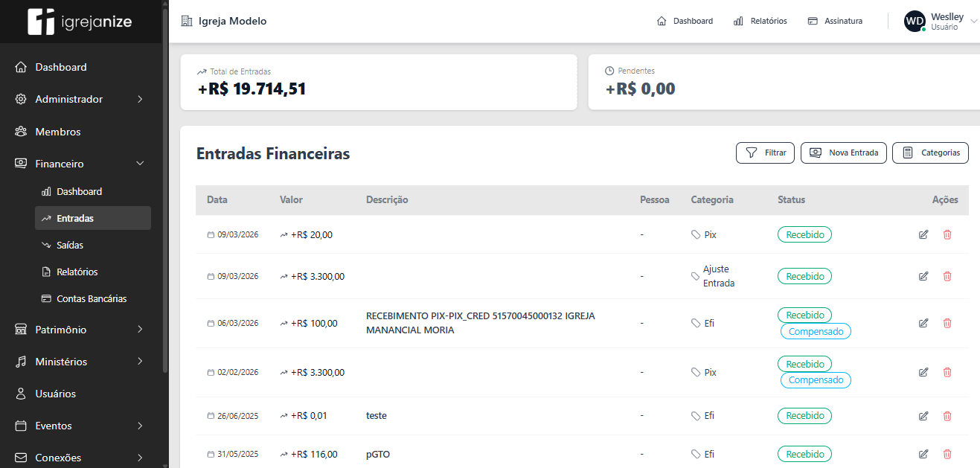Viewport: 980px width, 468px height.
Task: Click the calendar icon next to 09/03/2026
Action: [211, 234]
